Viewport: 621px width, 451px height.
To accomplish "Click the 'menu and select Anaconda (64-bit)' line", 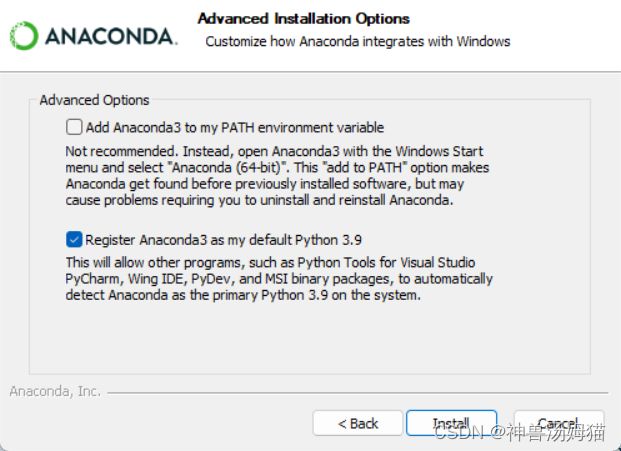I will 277,167.
